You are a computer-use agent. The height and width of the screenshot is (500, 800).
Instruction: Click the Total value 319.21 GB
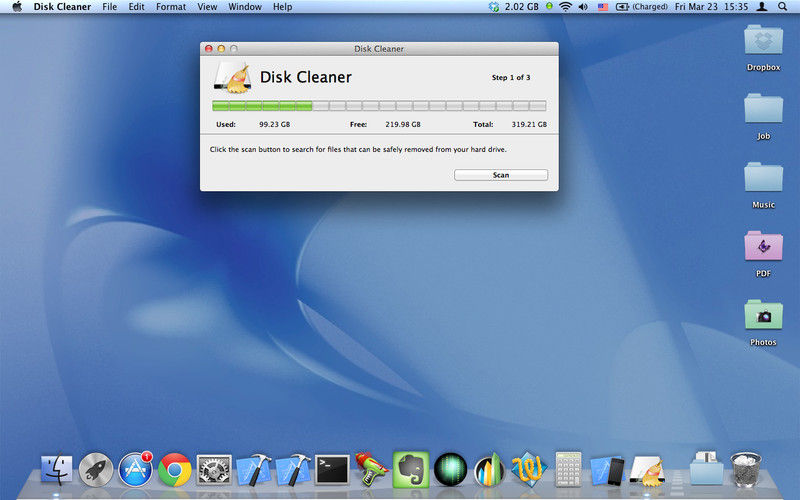click(529, 124)
